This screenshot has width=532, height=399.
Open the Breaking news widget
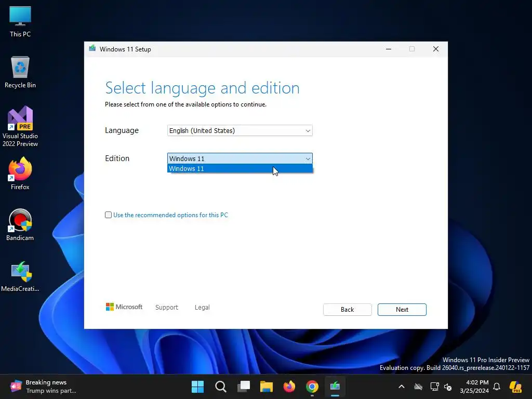pyautogui.click(x=43, y=387)
